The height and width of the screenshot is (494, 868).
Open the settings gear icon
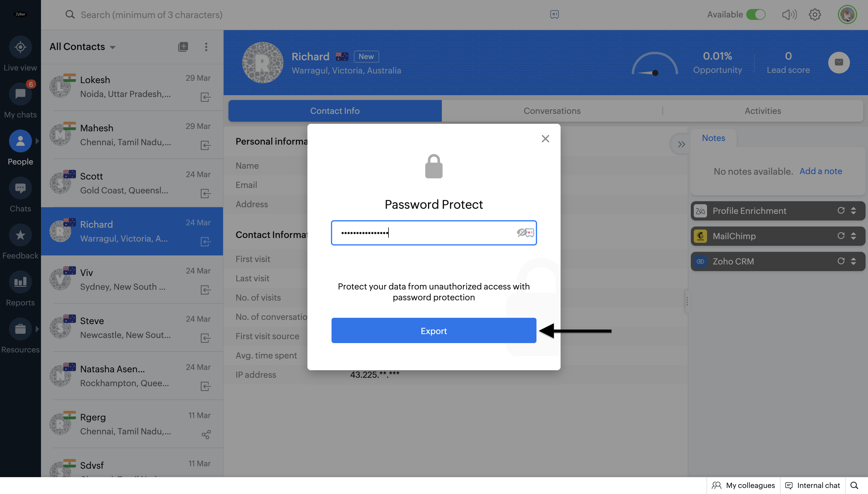coord(815,14)
